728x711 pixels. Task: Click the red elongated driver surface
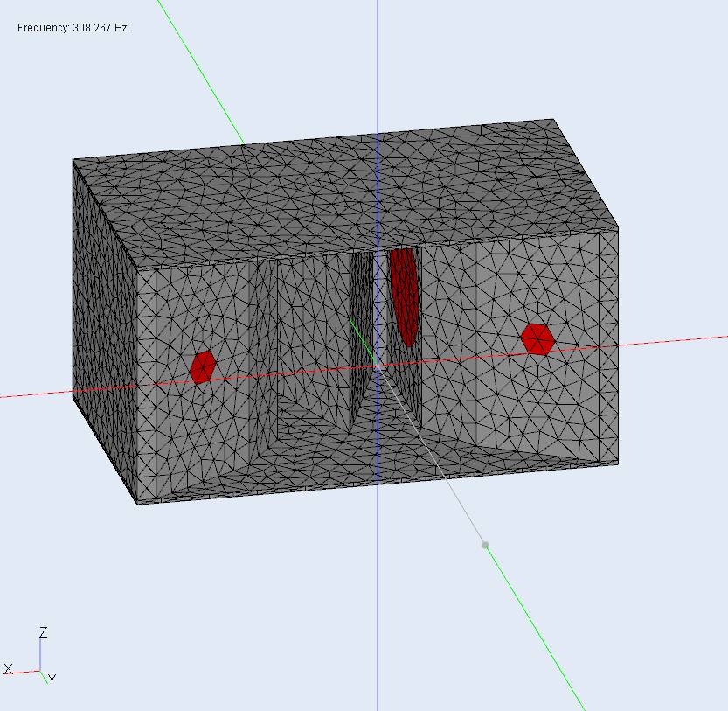point(404,297)
